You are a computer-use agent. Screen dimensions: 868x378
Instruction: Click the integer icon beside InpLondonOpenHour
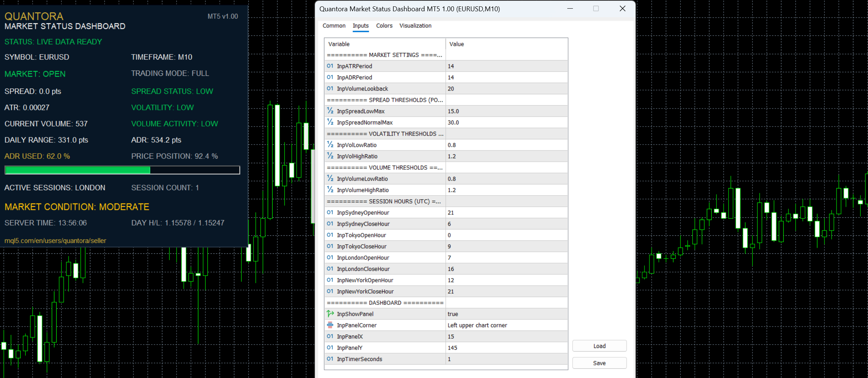[x=330, y=258]
